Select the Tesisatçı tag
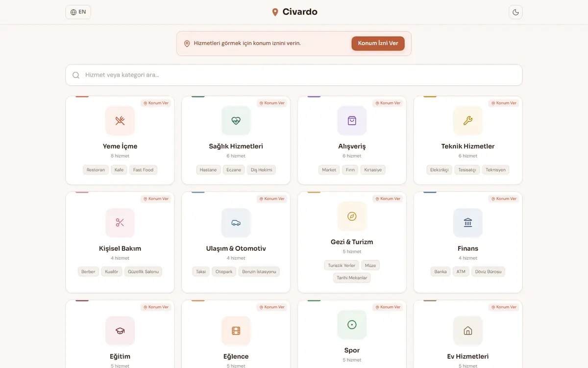Image resolution: width=588 pixels, height=368 pixels. point(467,170)
